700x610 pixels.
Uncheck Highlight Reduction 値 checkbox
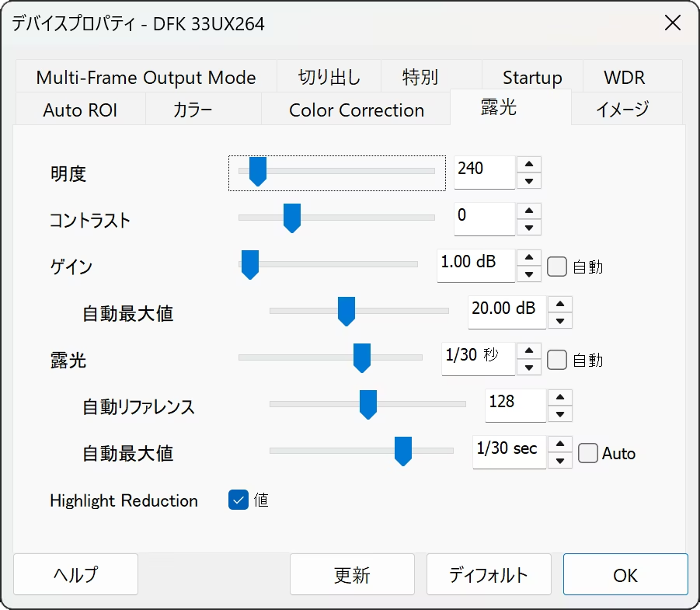[238, 500]
